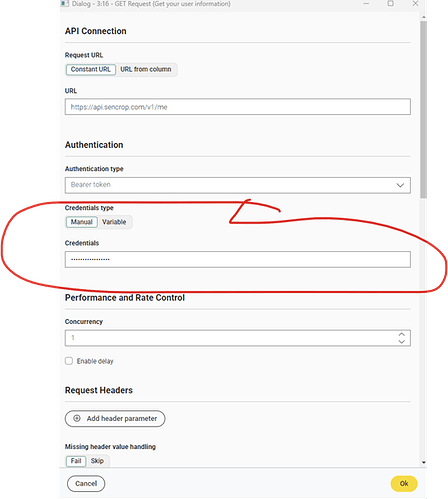Image resolution: width=448 pixels, height=499 pixels.
Task: Open the Authentication type dropdown
Action: click(238, 185)
